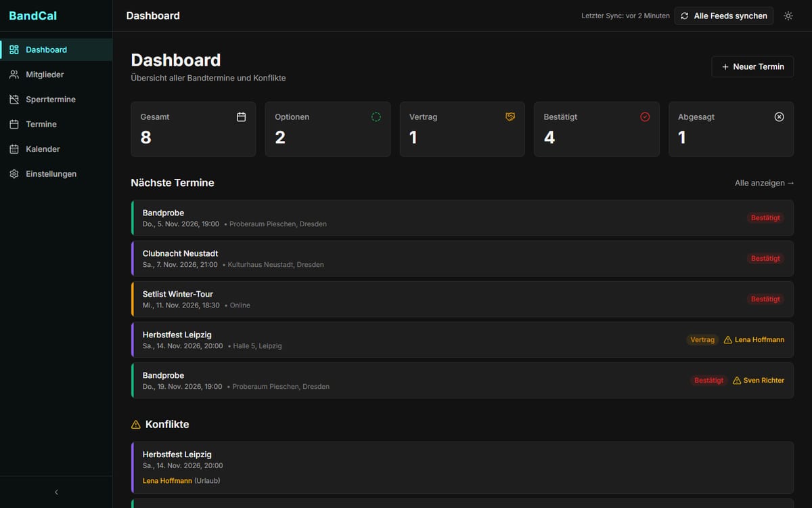Viewport: 812px width, 508px height.
Task: Click the check-circle icon on Bestätigt card
Action: (x=645, y=117)
